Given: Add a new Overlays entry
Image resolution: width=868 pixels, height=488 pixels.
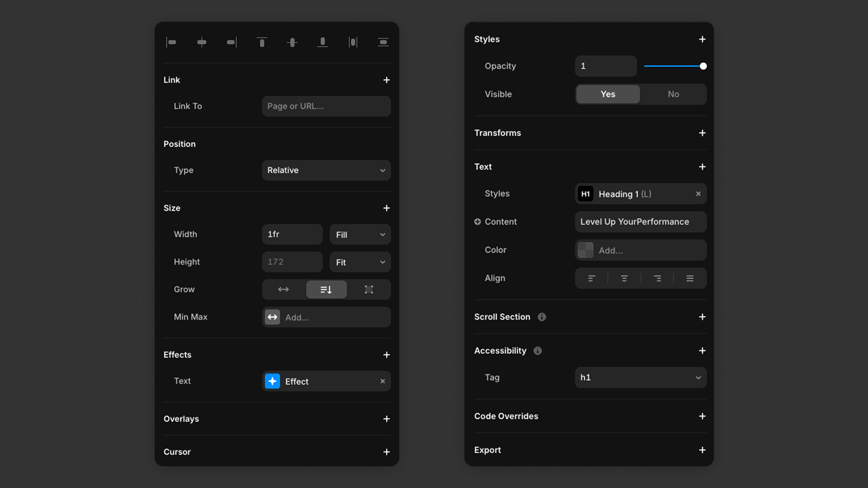Looking at the screenshot, I should tap(386, 419).
